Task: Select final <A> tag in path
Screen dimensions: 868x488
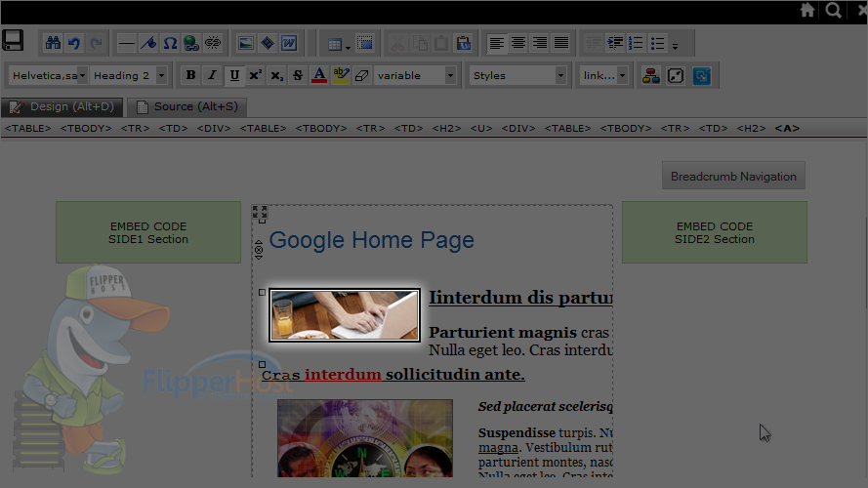Action: point(787,129)
